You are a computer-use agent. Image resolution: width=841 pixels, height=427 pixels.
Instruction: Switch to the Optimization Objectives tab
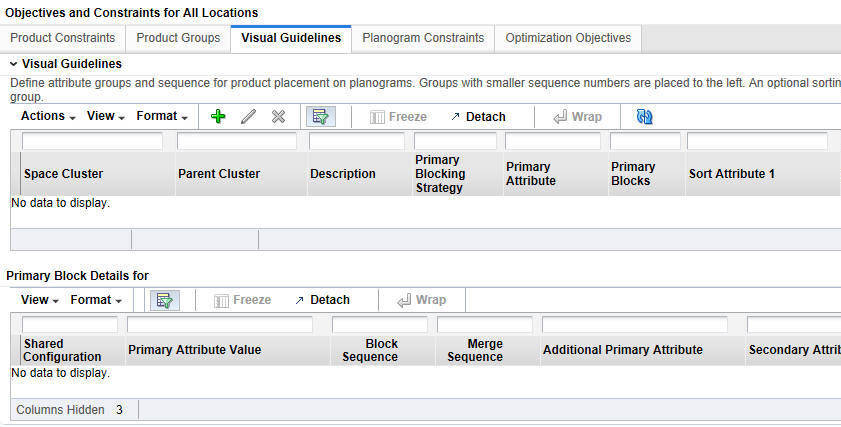(x=568, y=38)
